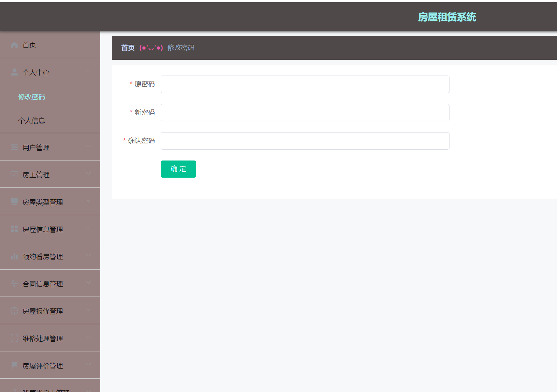Expand the 预约看房管理 chevron
The height and width of the screenshot is (392, 557).
point(88,255)
